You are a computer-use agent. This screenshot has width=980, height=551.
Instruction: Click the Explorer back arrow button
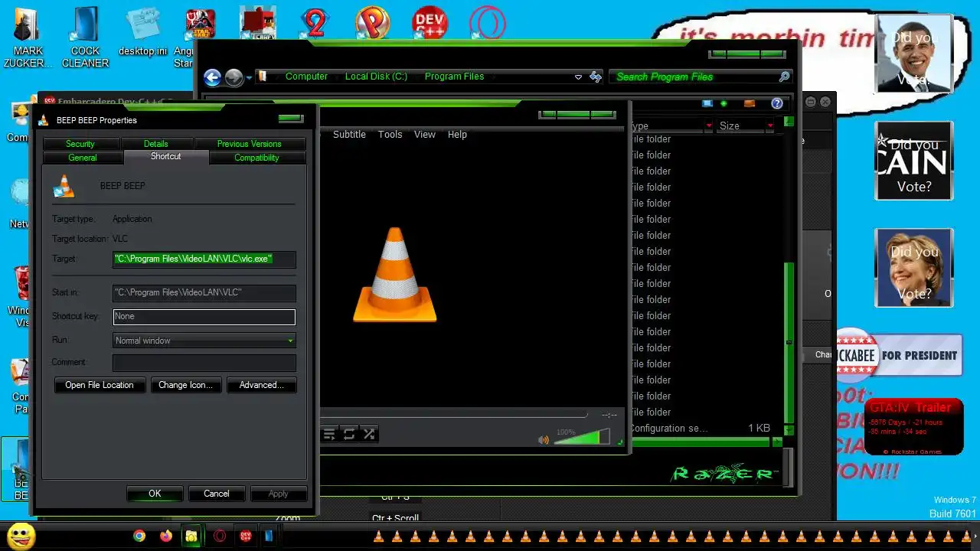click(213, 77)
